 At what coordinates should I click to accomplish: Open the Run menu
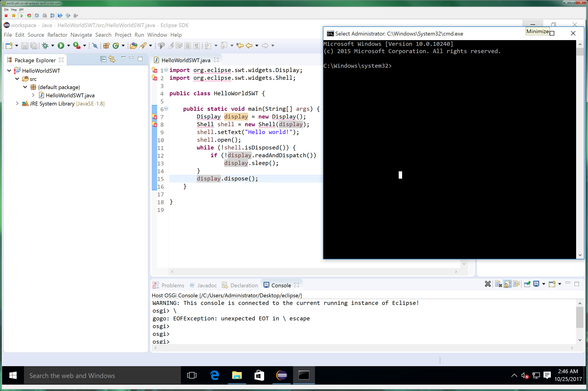pyautogui.click(x=139, y=35)
